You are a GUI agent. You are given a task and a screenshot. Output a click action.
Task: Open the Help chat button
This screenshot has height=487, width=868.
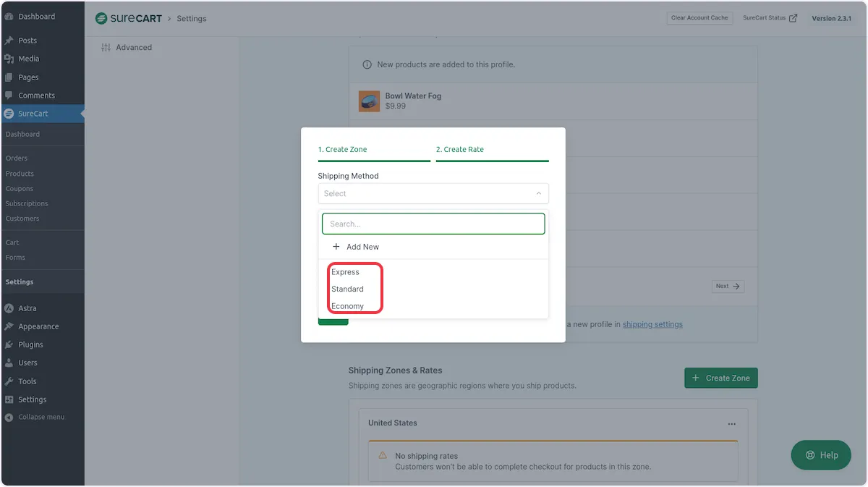coord(821,455)
